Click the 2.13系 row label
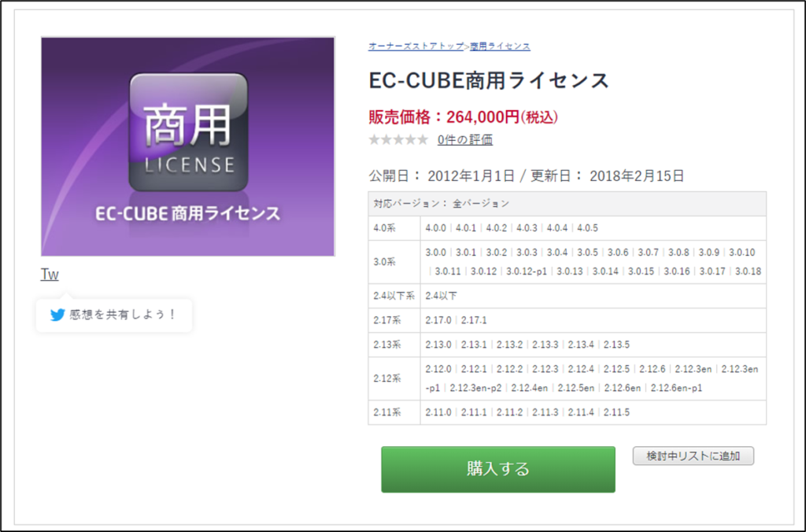Image resolution: width=806 pixels, height=532 pixels. point(387,345)
